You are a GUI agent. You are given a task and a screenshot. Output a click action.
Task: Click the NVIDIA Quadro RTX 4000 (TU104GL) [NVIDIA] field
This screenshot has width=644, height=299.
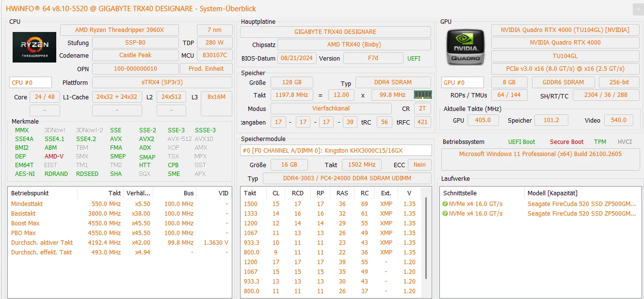[565, 30]
